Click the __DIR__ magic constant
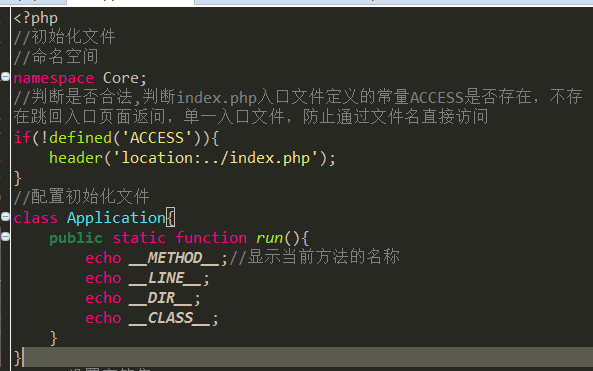Screen dimensions: 593x371 pos(161,298)
